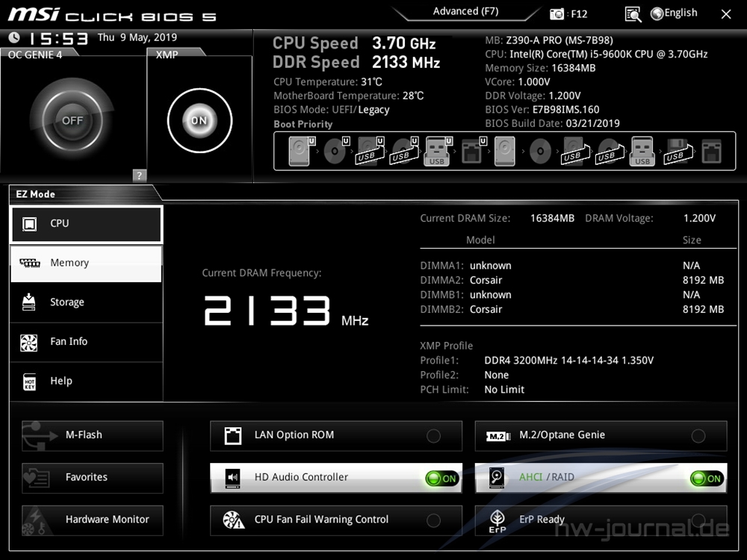
Task: Select the UEFI USB hard disk boot icon
Action: click(371, 151)
